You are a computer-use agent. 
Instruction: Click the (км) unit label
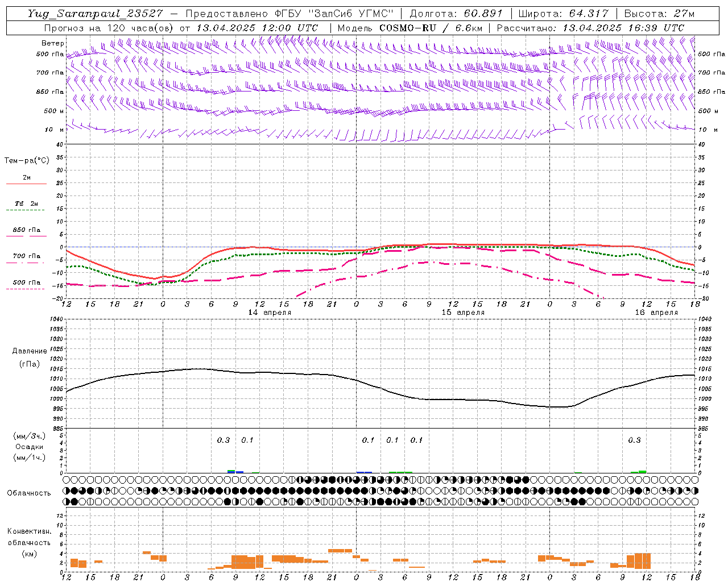(x=29, y=554)
